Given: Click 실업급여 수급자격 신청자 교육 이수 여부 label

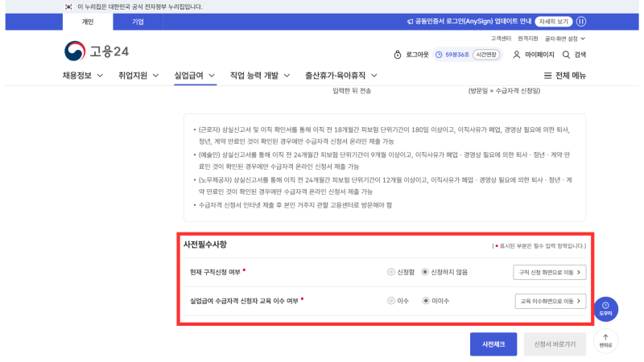Looking at the screenshot, I should point(244,301).
